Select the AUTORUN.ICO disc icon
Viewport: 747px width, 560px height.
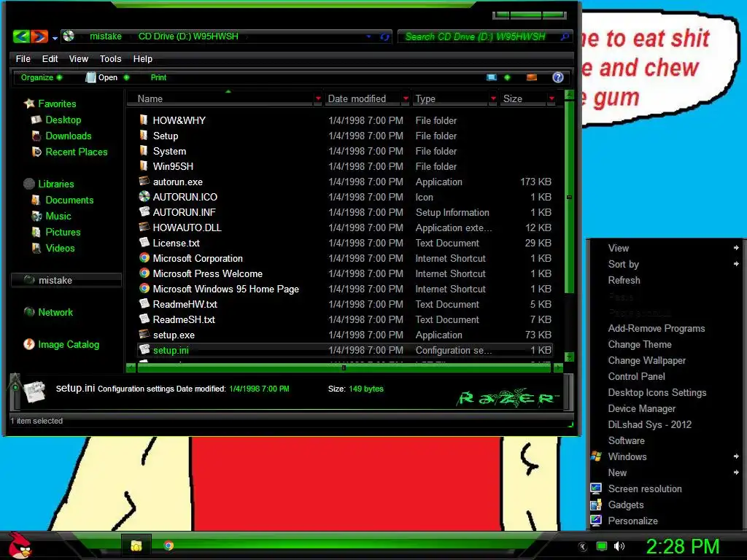(144, 196)
